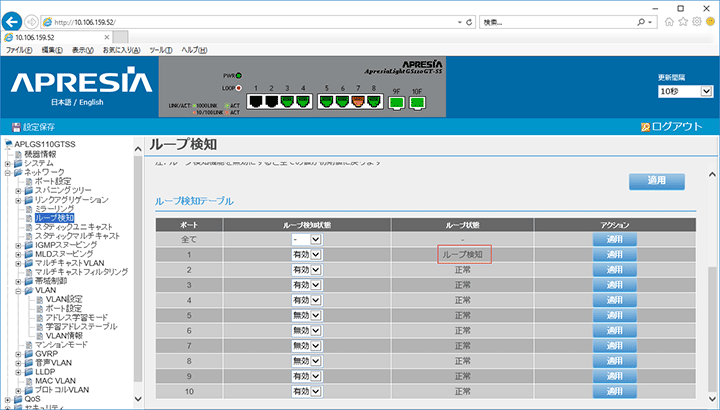
Task: Click the browser address bar URL field
Action: coord(250,21)
